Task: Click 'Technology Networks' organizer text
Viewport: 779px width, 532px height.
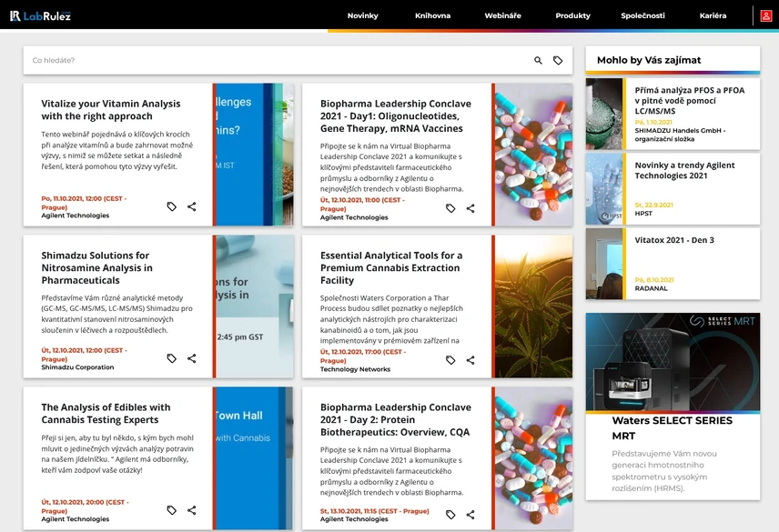Action: coord(355,369)
